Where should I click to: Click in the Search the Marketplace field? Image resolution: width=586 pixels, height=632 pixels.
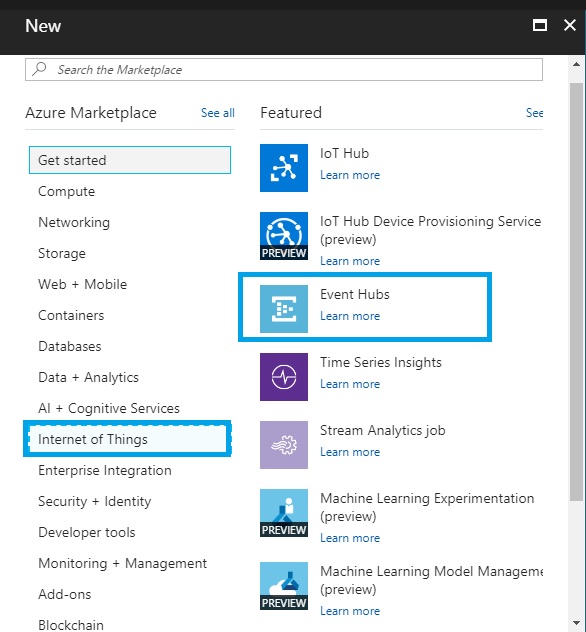coord(284,69)
